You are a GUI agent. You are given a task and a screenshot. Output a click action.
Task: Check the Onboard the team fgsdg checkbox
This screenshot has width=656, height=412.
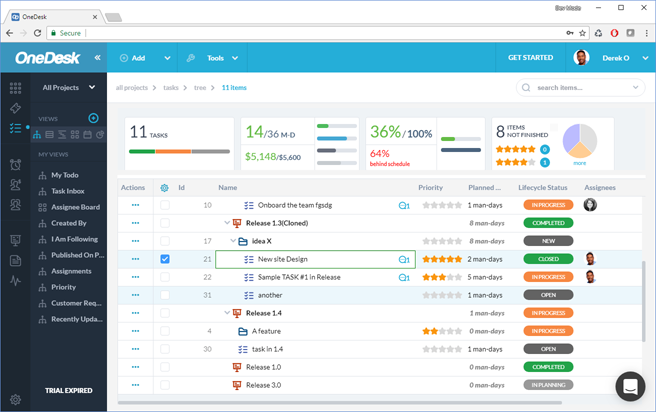(x=165, y=205)
